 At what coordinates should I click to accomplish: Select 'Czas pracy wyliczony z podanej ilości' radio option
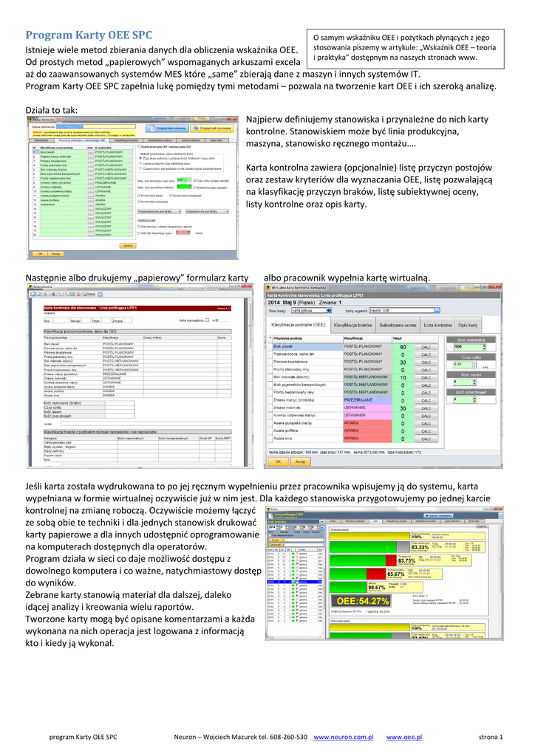pos(140,158)
